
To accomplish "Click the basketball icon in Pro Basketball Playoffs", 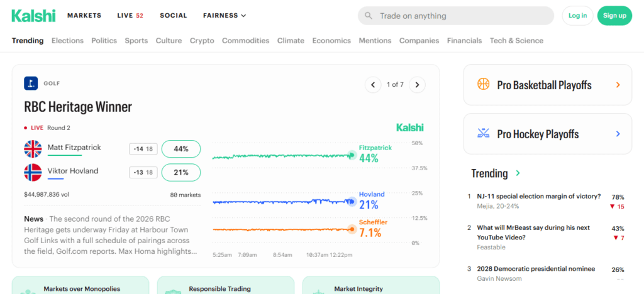I will (484, 84).
